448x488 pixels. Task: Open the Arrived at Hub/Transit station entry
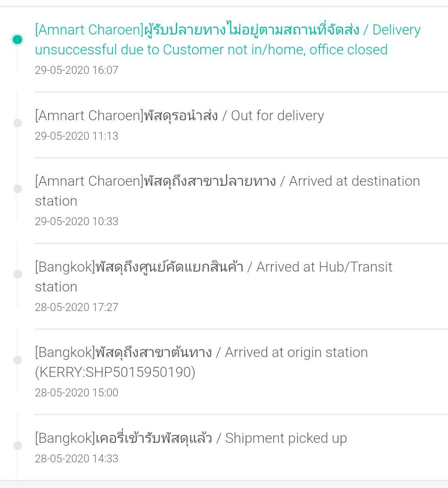pyautogui.click(x=214, y=277)
